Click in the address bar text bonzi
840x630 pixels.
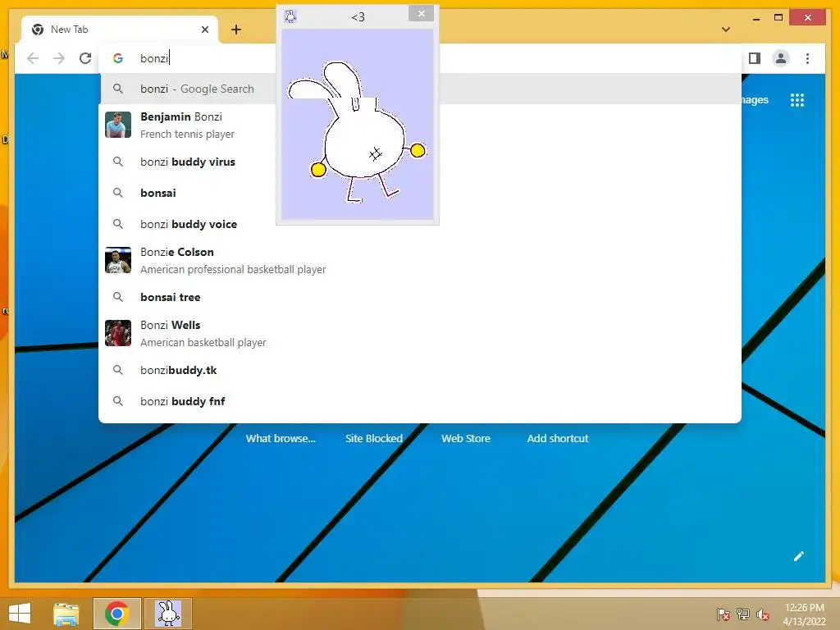click(x=154, y=58)
